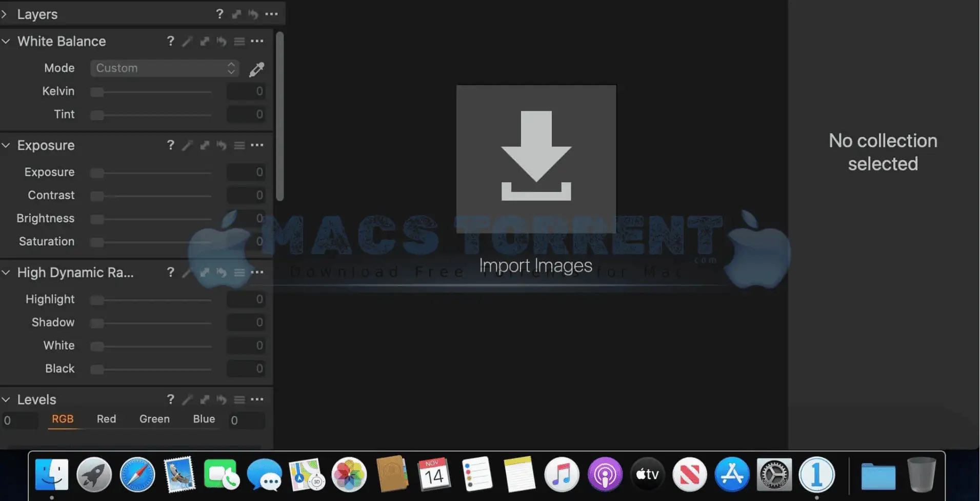Open Finder from the Dock

52,474
